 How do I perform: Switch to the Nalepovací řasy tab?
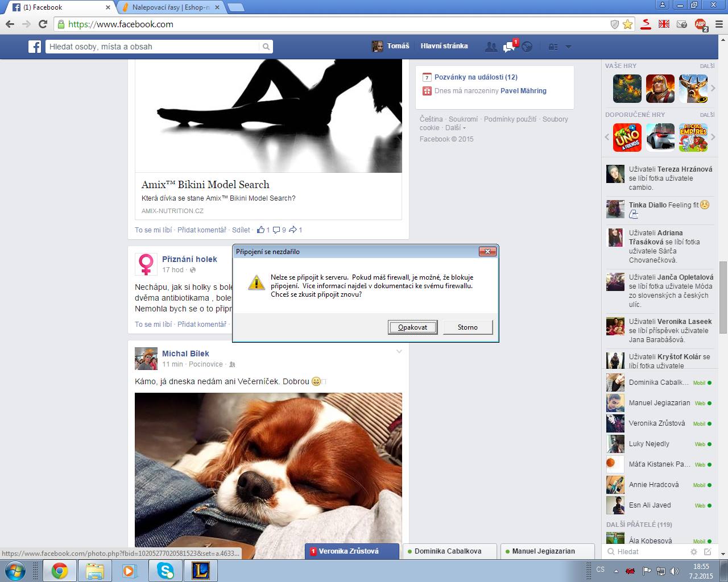click(x=169, y=7)
